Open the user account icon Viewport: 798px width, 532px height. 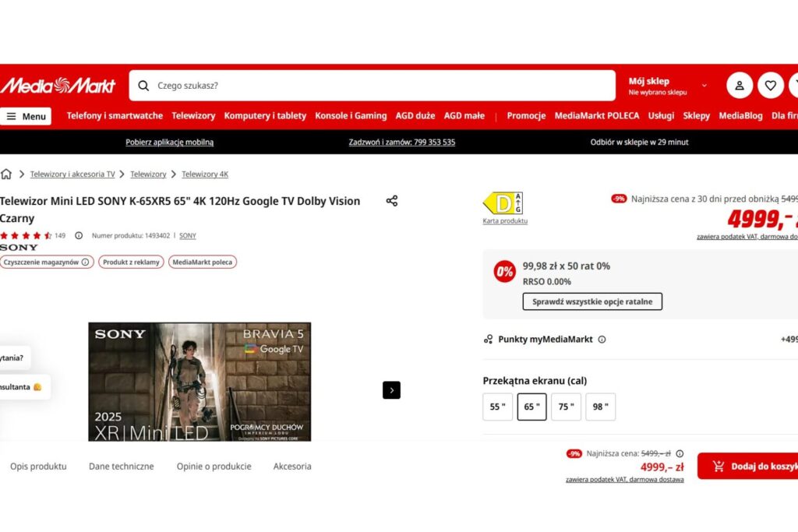coord(740,86)
